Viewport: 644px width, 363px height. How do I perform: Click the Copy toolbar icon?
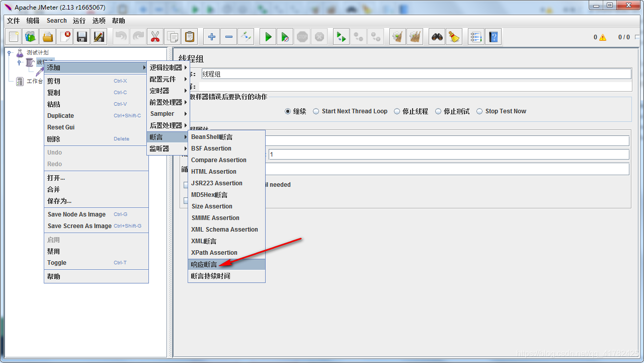[x=173, y=37]
